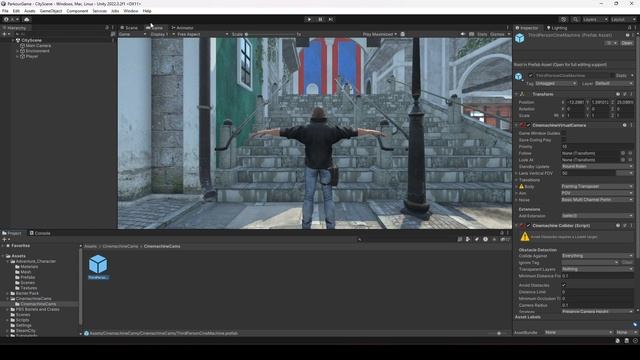Open the Component menu

click(x=77, y=11)
